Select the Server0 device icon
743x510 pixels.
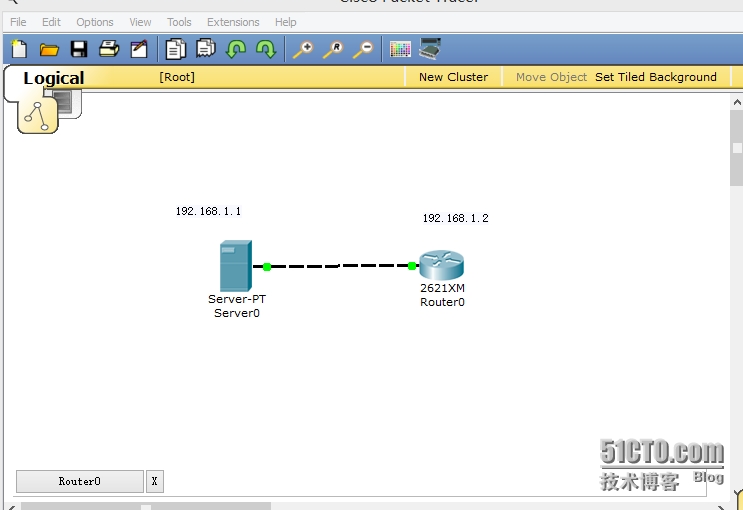point(236,266)
